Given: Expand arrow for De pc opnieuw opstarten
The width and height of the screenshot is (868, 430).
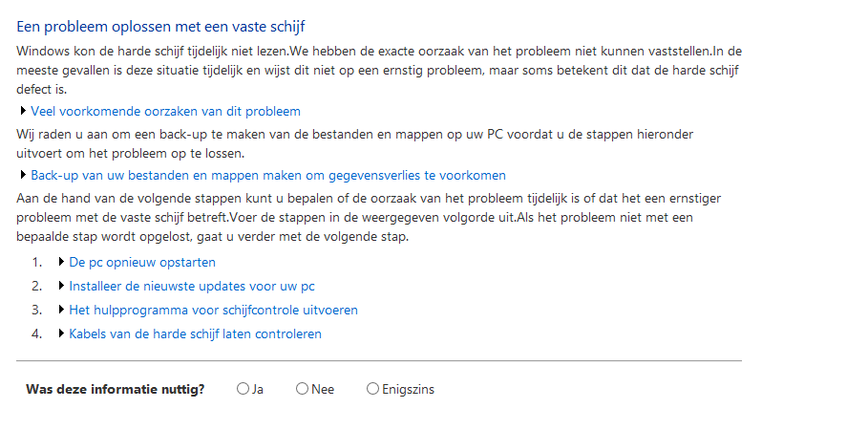Looking at the screenshot, I should point(61,262).
